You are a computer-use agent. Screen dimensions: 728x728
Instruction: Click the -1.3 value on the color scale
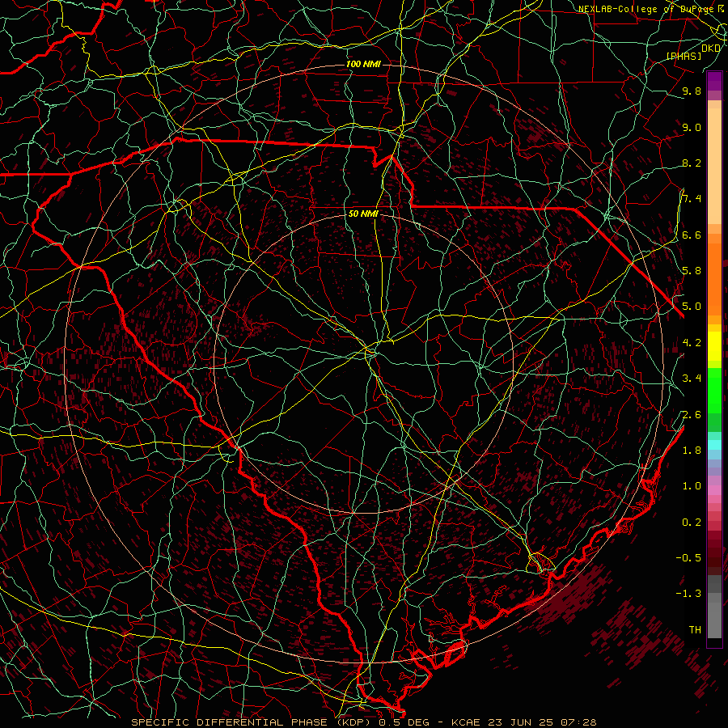pos(688,594)
